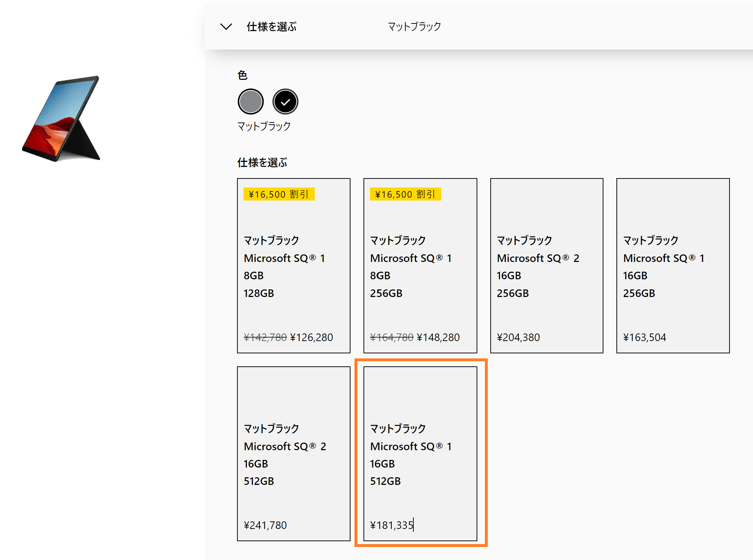753x560 pixels.
Task: Click the ¥181,335 price
Action: [x=392, y=525]
